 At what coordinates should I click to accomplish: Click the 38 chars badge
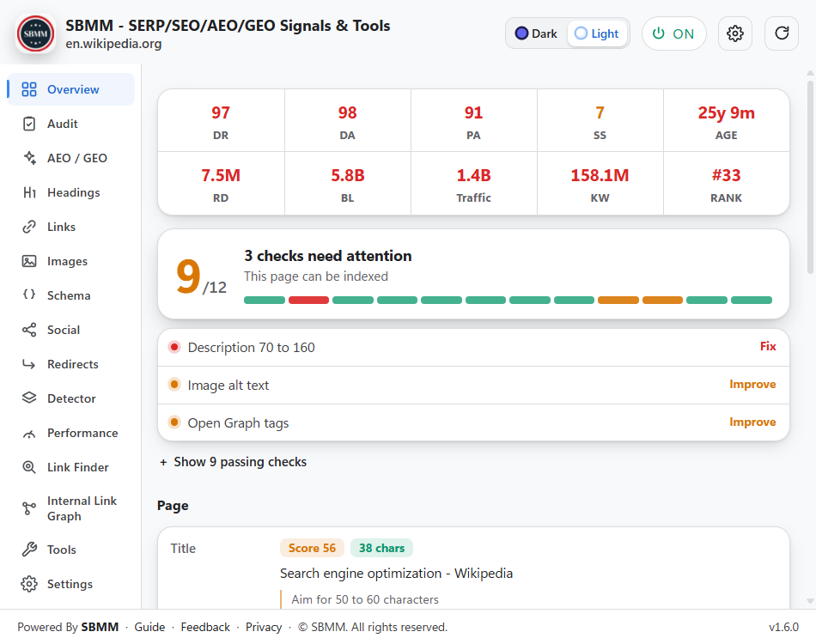(381, 548)
